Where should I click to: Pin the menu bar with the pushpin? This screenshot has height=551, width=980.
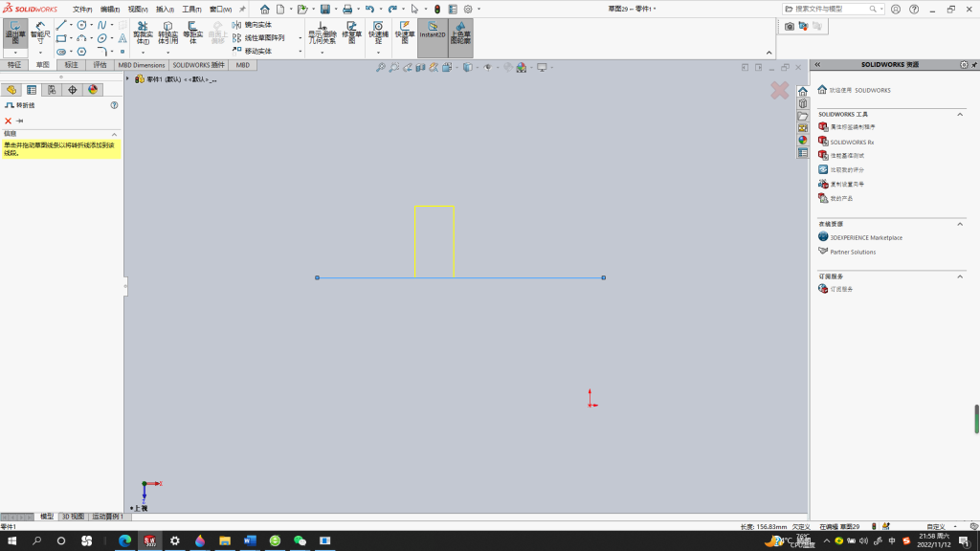[242, 10]
